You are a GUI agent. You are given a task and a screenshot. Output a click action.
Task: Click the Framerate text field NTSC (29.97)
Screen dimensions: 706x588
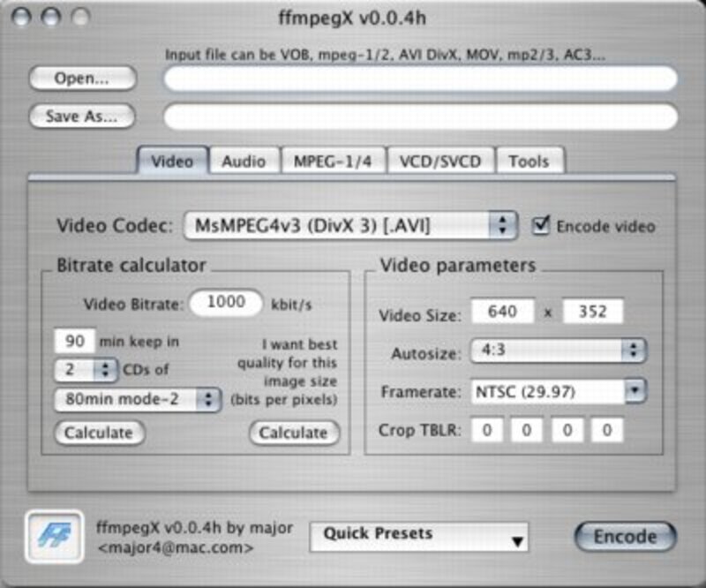point(548,391)
